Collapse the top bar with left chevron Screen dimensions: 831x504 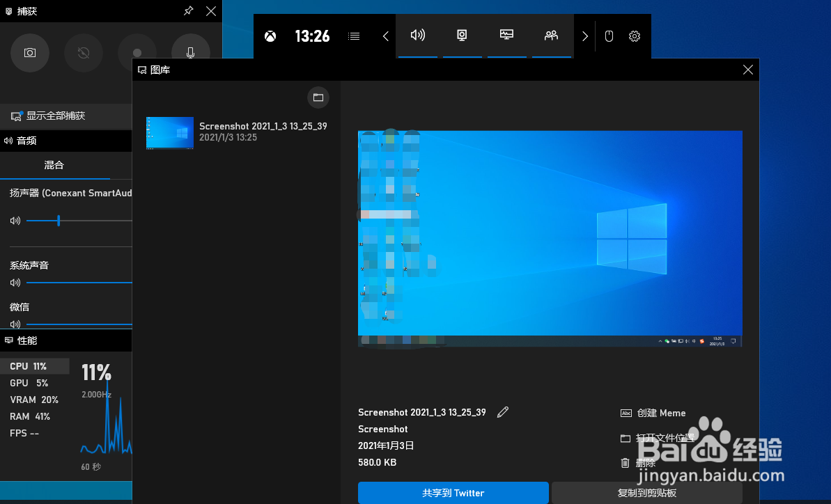(x=385, y=36)
